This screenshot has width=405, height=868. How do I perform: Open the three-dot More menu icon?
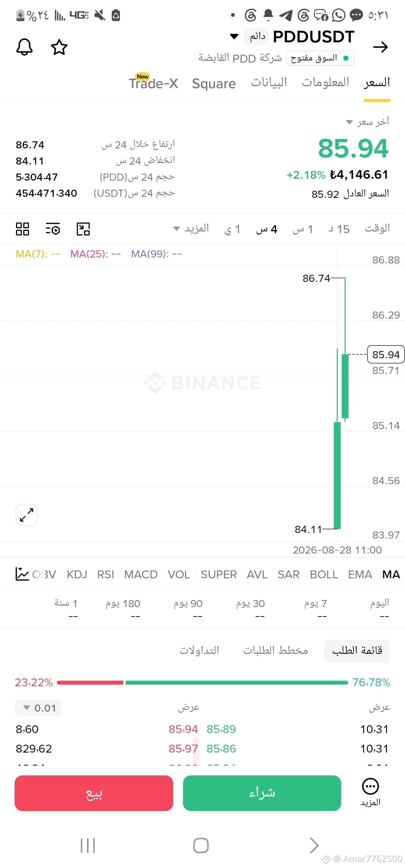pos(370,786)
